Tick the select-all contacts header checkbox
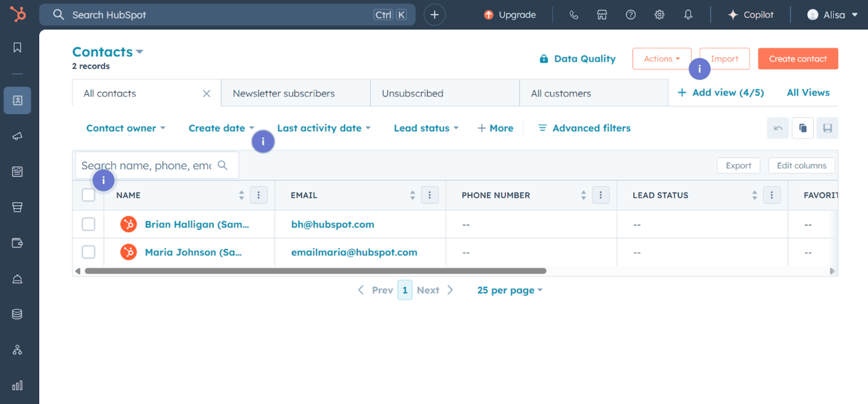Screen dimensions: 868x404 pyautogui.click(x=89, y=195)
